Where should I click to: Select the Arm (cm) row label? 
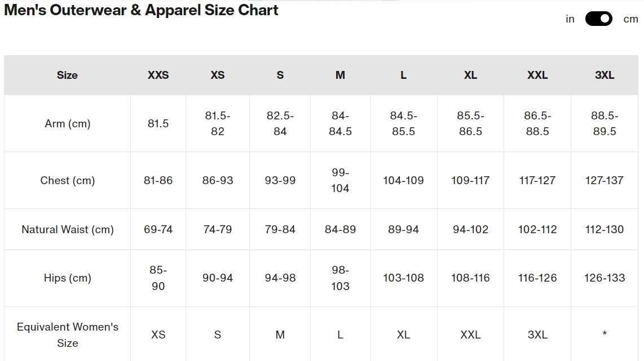(67, 123)
